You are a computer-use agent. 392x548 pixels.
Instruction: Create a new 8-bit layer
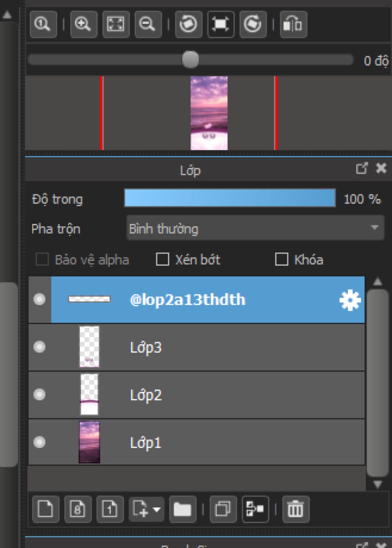point(78,509)
